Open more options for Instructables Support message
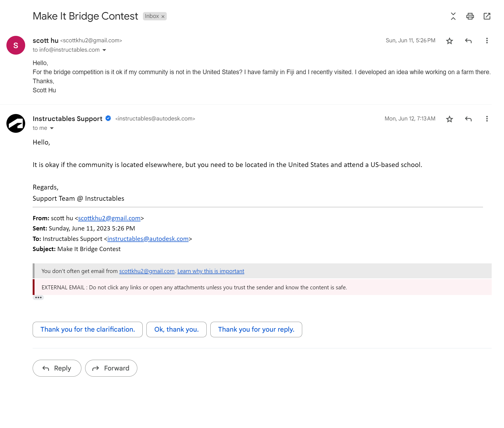 click(x=487, y=119)
